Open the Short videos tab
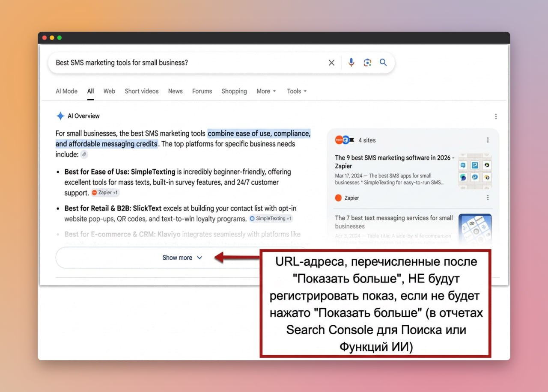Viewport: 548px width, 392px height. point(141,91)
